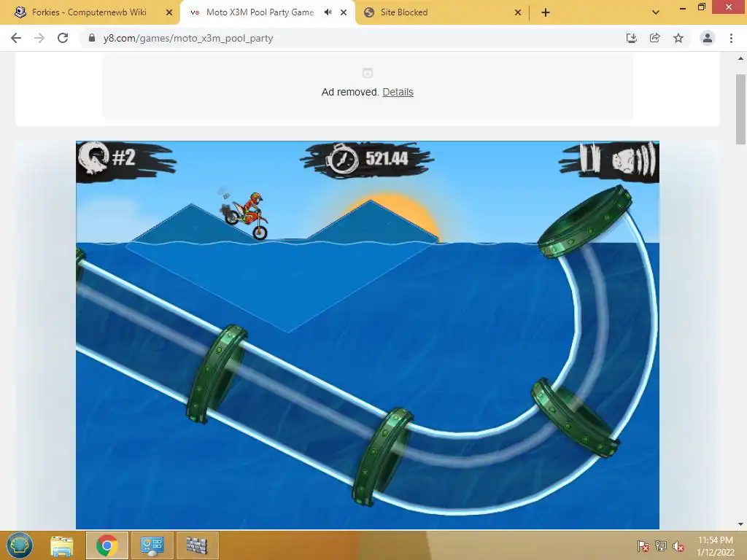Share this page icon

point(654,38)
